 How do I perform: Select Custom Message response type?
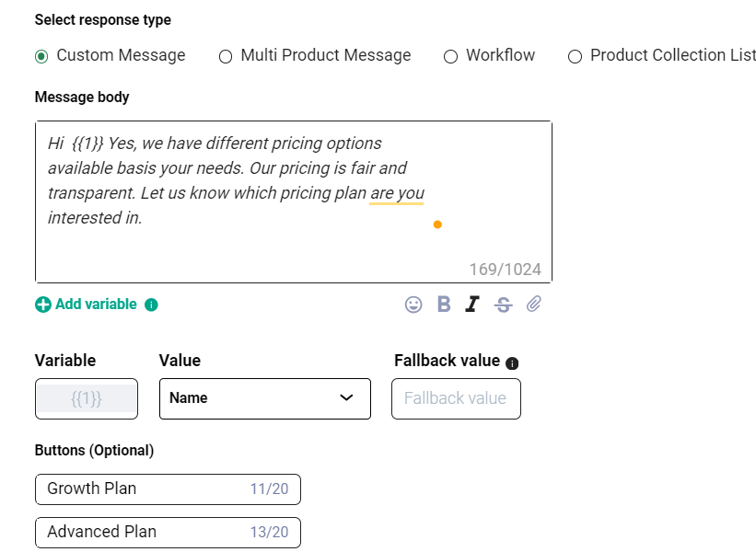pos(41,56)
